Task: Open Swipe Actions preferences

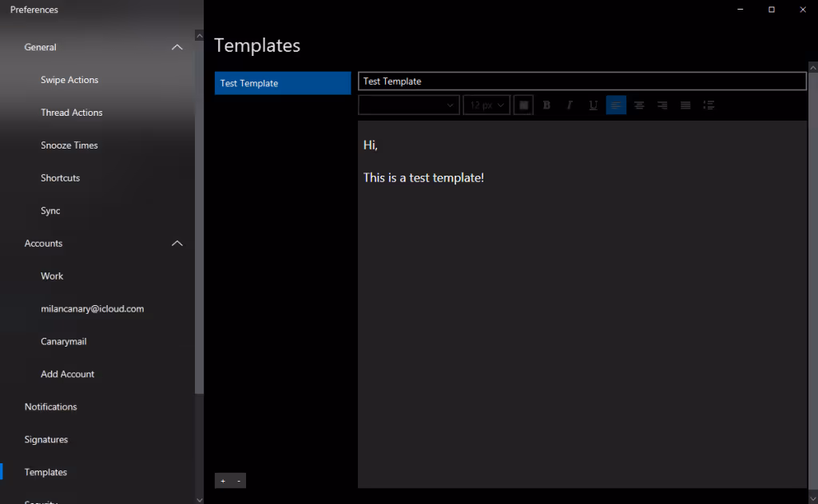Action: point(69,80)
